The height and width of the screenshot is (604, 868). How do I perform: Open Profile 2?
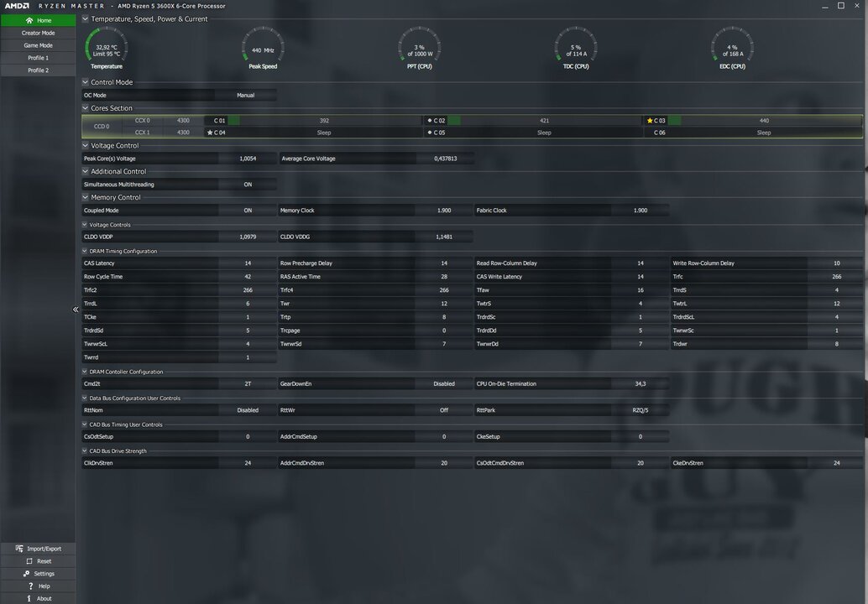pos(39,70)
